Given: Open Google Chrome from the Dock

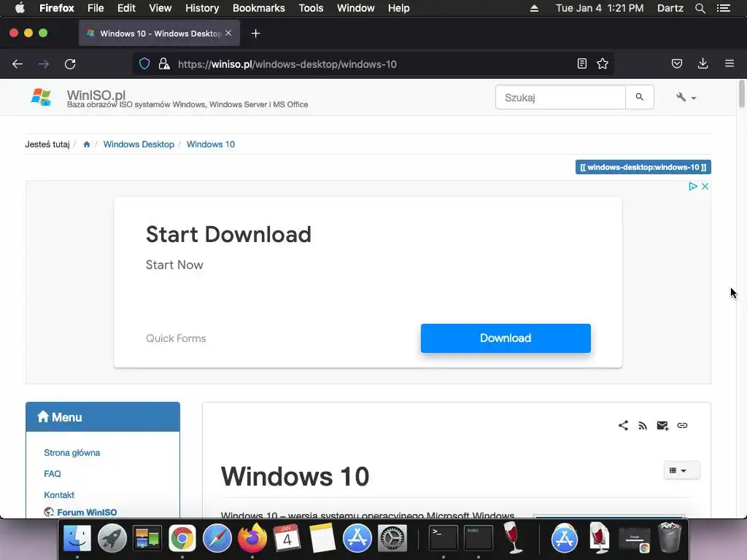Looking at the screenshot, I should pos(182,538).
